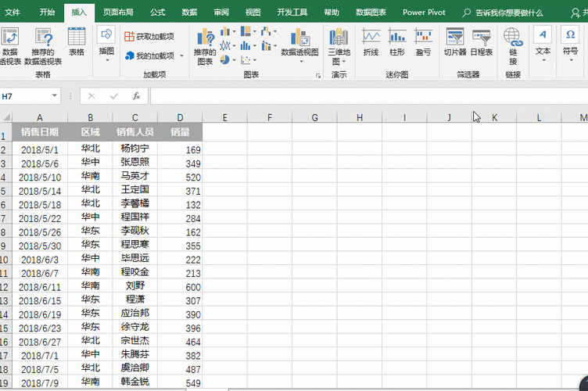
Task: Click Get Add-ins (获取加载项)
Action: coord(149,37)
